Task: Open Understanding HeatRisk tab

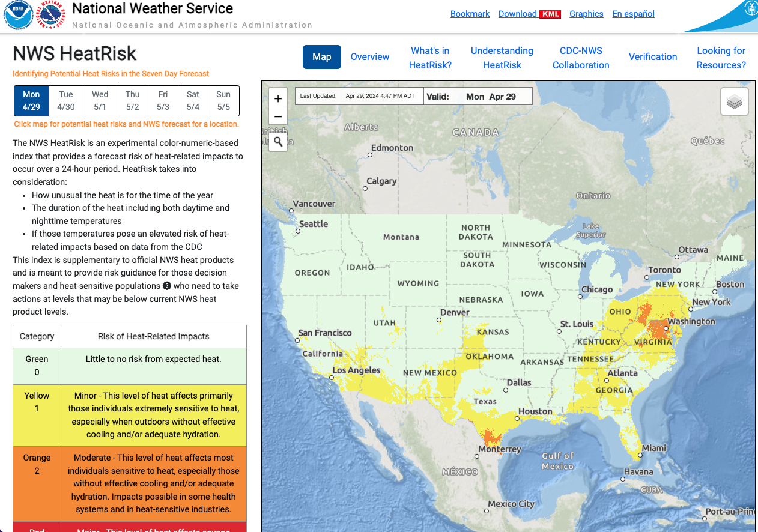Action: click(502, 58)
